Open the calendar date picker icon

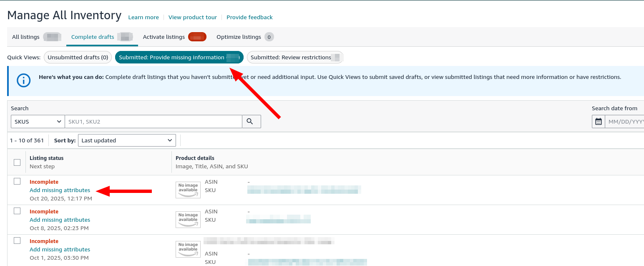click(x=598, y=121)
